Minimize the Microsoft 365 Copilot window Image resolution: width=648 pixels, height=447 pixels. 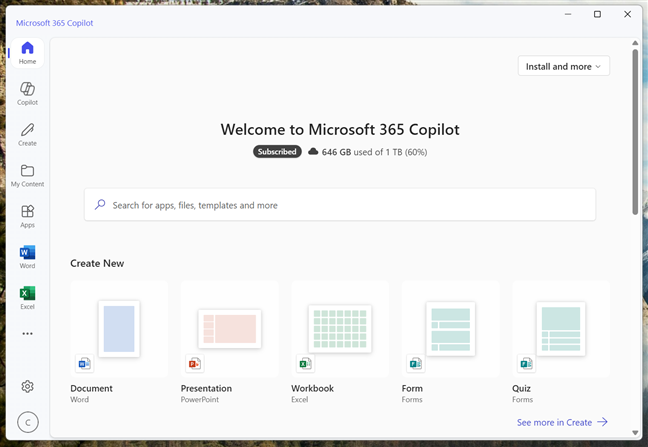pyautogui.click(x=568, y=14)
